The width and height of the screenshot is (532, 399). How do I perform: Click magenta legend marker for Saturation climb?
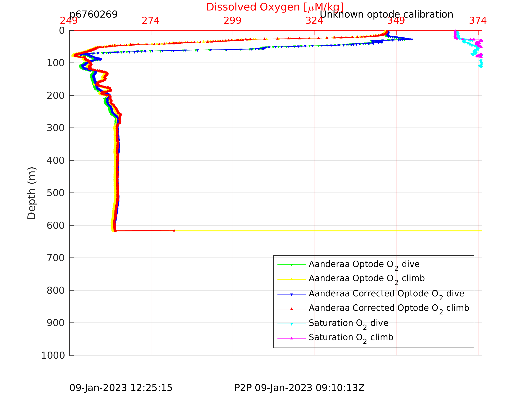click(292, 339)
